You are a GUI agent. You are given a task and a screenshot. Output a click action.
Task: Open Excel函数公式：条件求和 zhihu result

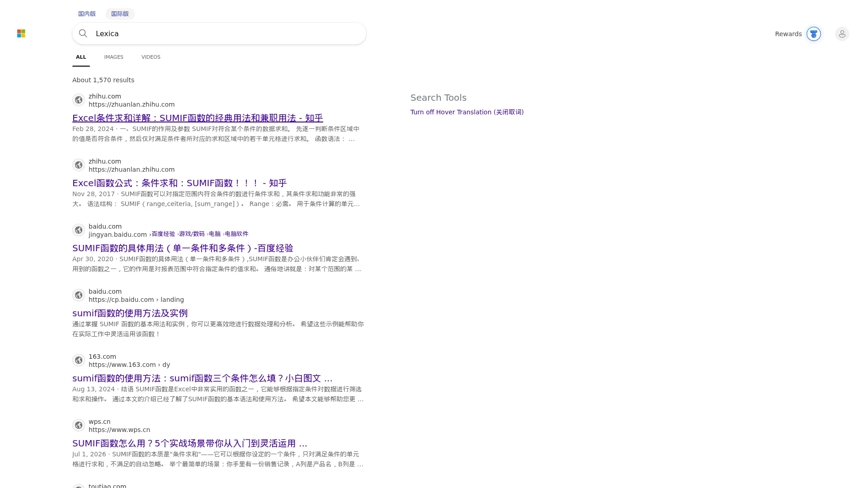click(x=179, y=183)
